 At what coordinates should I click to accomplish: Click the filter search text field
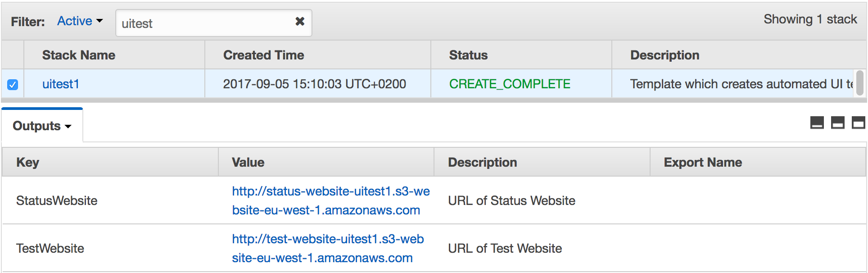(x=205, y=23)
